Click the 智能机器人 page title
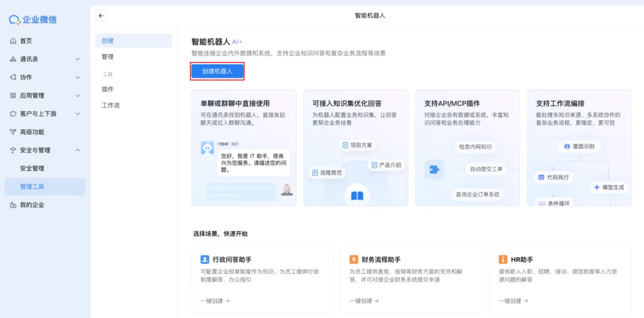This screenshot has width=644, height=318. [x=370, y=15]
